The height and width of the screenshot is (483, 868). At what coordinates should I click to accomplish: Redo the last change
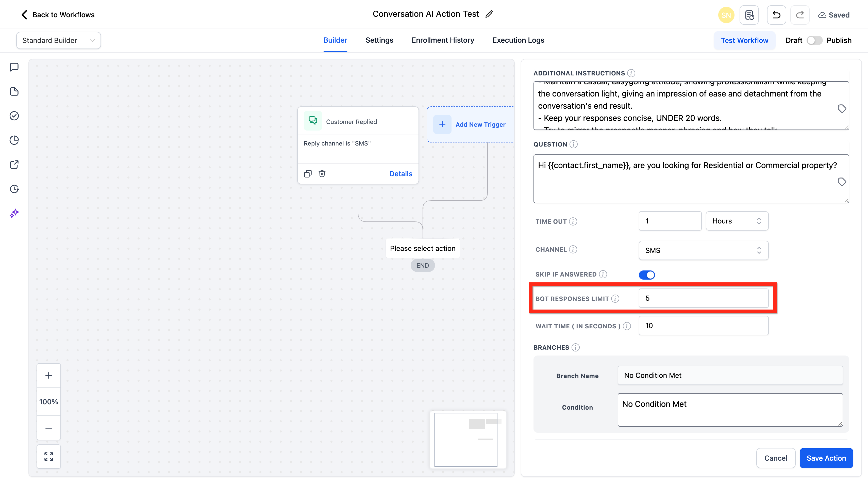pyautogui.click(x=799, y=15)
